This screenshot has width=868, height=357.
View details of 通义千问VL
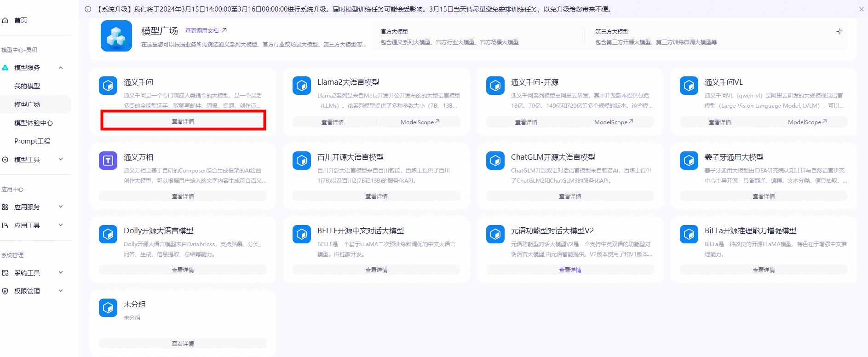tap(720, 122)
